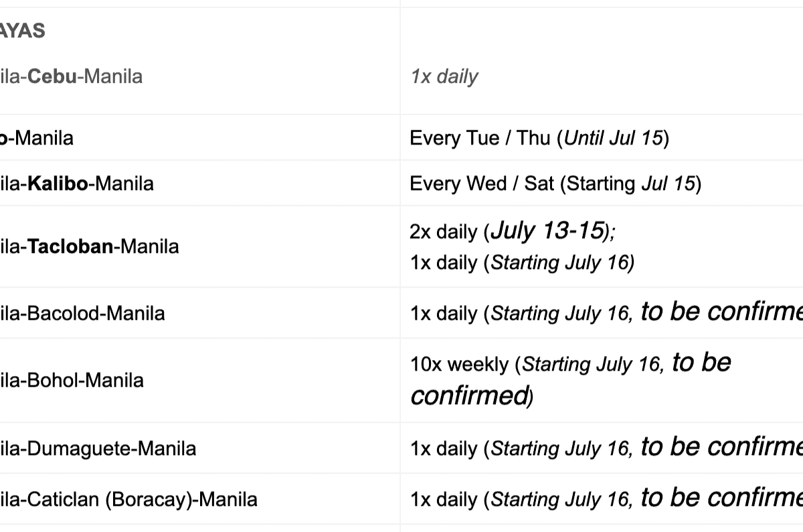Select the Dumaguete-Manila route cell
Viewport: 803px width, 532px height.
click(98, 448)
